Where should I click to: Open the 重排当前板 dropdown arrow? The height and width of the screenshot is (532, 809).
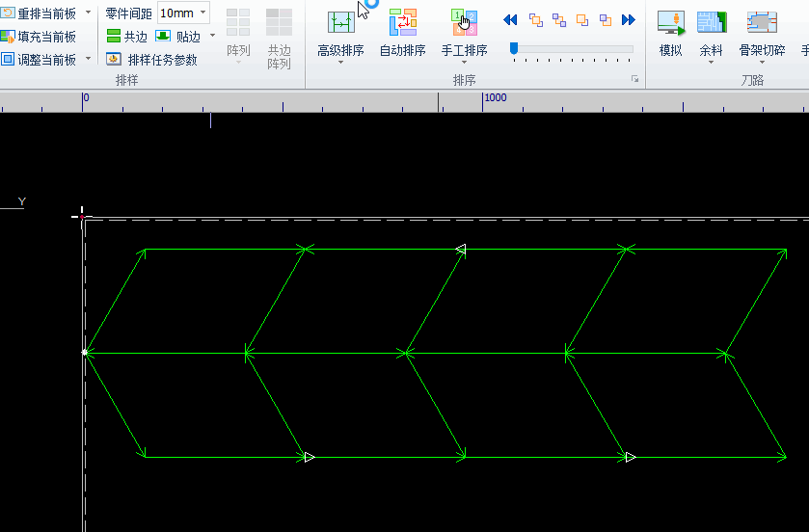point(88,13)
